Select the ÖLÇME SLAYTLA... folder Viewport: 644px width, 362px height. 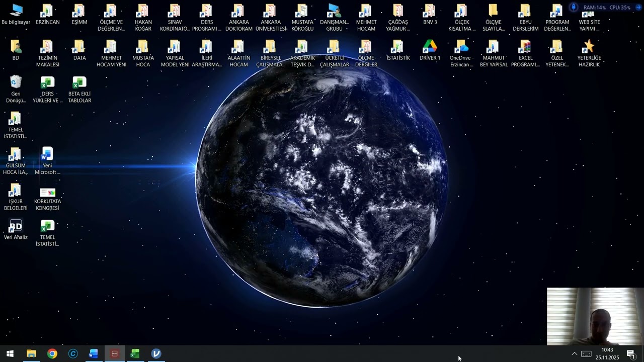[x=494, y=18]
